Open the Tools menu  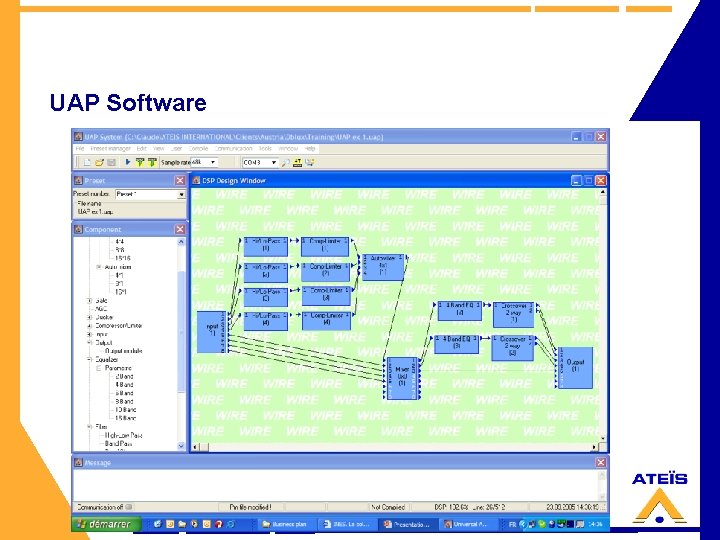coord(265,149)
